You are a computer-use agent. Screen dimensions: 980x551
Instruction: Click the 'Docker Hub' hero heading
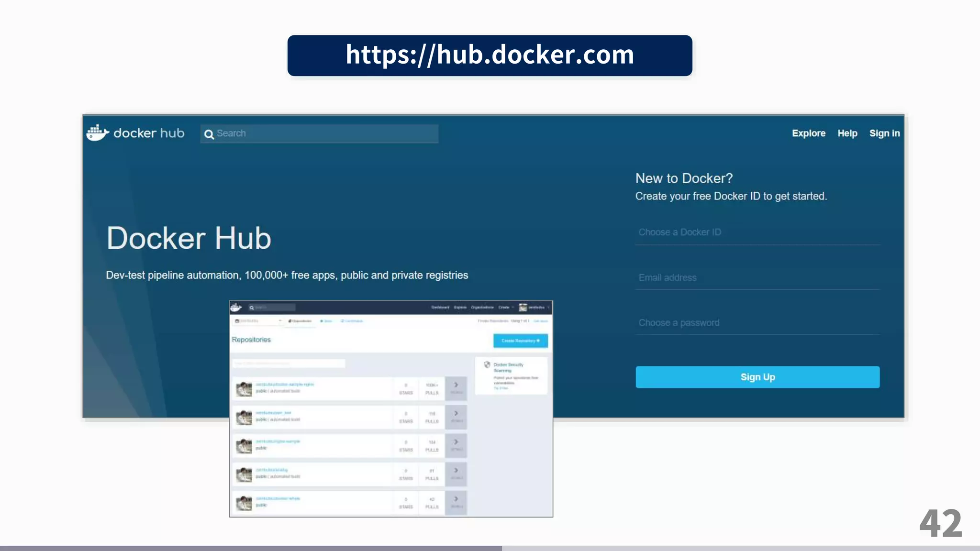coord(189,238)
